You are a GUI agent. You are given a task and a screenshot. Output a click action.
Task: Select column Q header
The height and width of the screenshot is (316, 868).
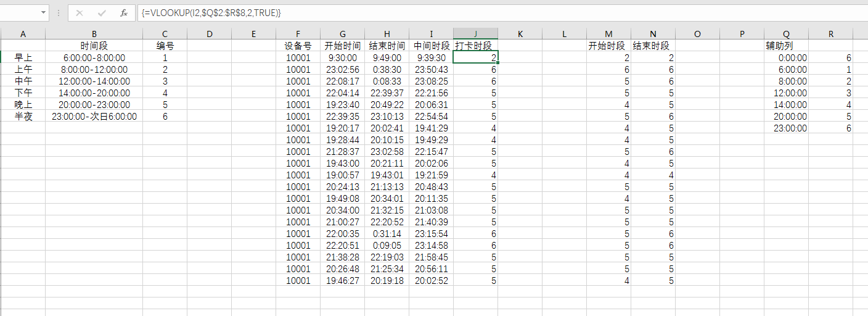pyautogui.click(x=786, y=34)
